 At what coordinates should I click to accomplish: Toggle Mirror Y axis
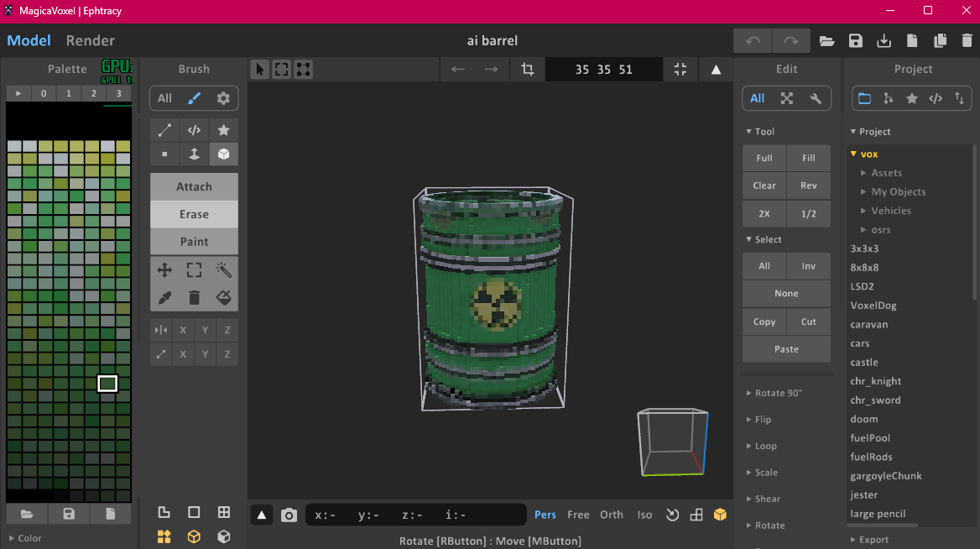[205, 330]
